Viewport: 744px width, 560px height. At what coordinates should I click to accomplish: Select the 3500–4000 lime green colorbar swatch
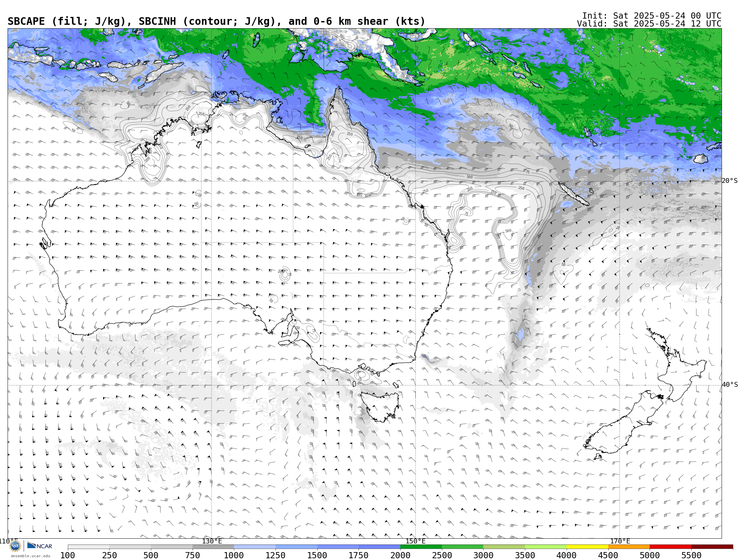tap(546, 547)
